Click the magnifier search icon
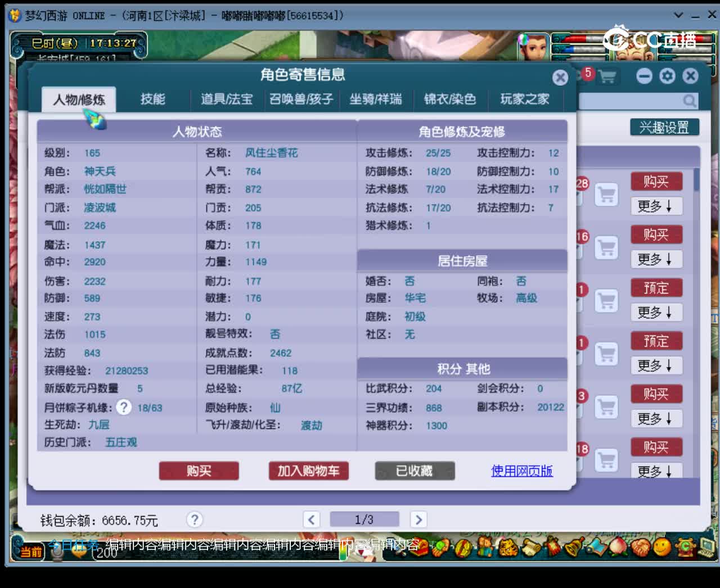The image size is (720, 588). 690,101
